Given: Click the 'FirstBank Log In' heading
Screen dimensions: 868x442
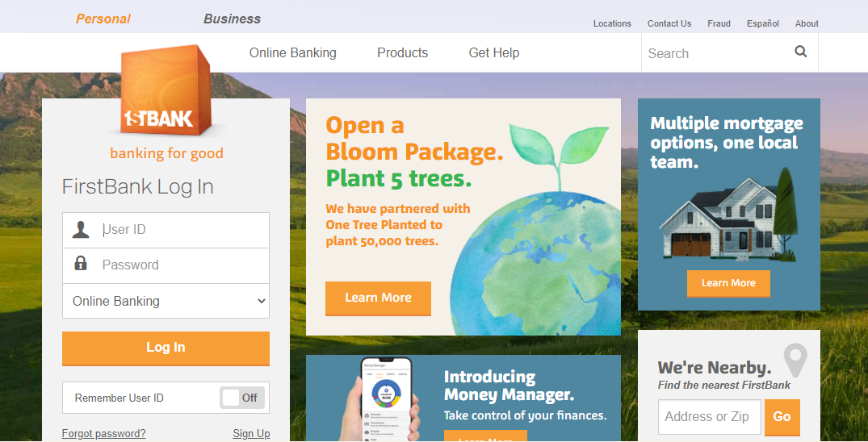Looking at the screenshot, I should (x=138, y=187).
